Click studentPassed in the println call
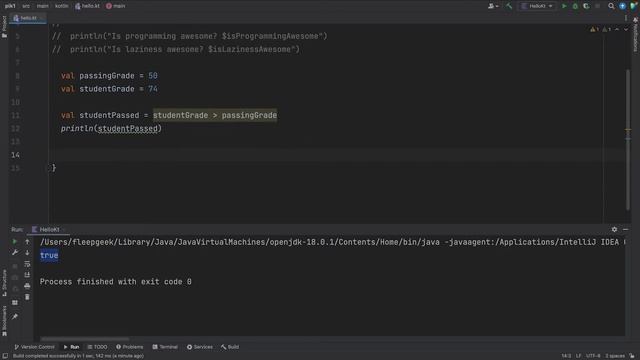 127,129
